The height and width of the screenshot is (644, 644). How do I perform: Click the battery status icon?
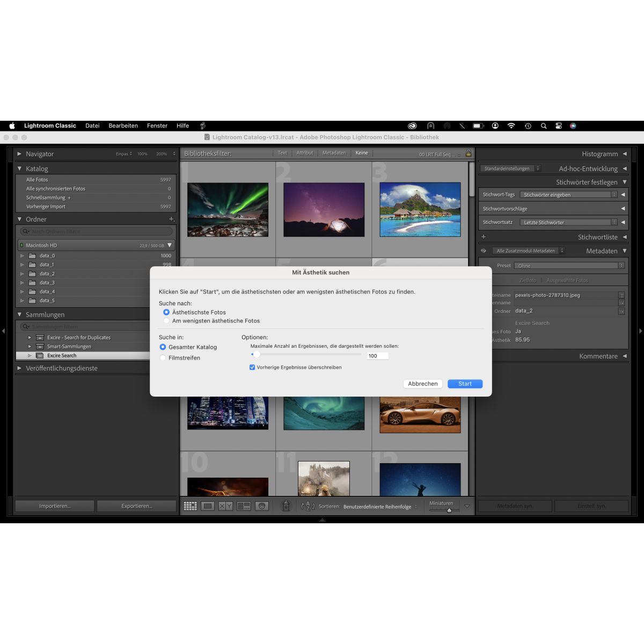[478, 126]
